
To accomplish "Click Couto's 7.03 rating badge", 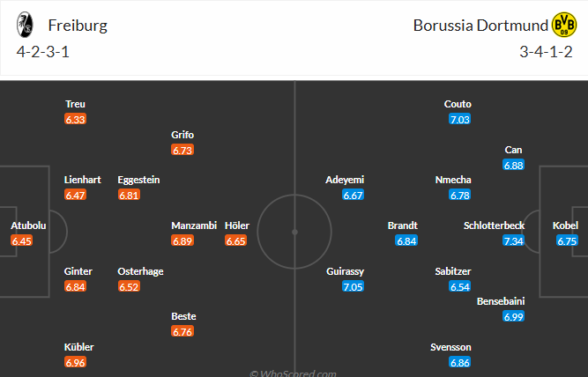I will tap(459, 119).
